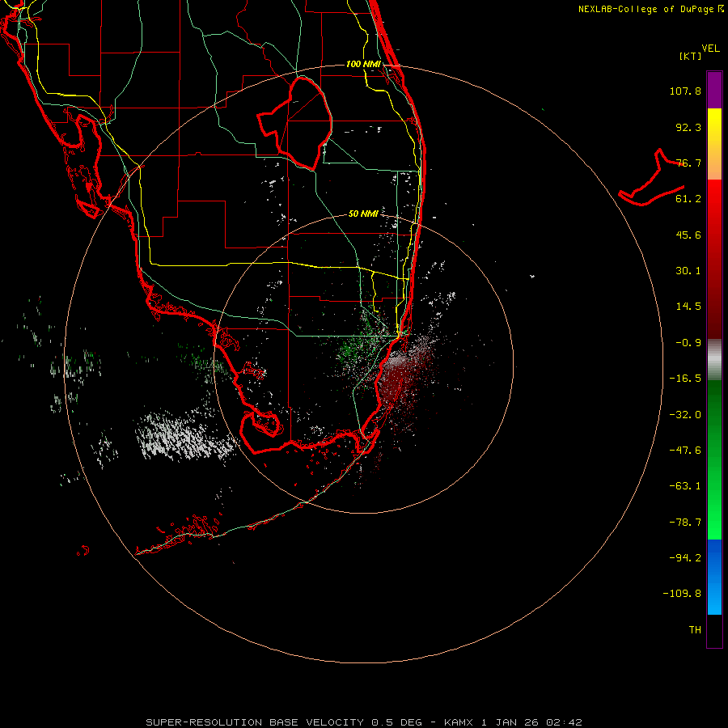Click the [KT] units label

click(x=691, y=56)
